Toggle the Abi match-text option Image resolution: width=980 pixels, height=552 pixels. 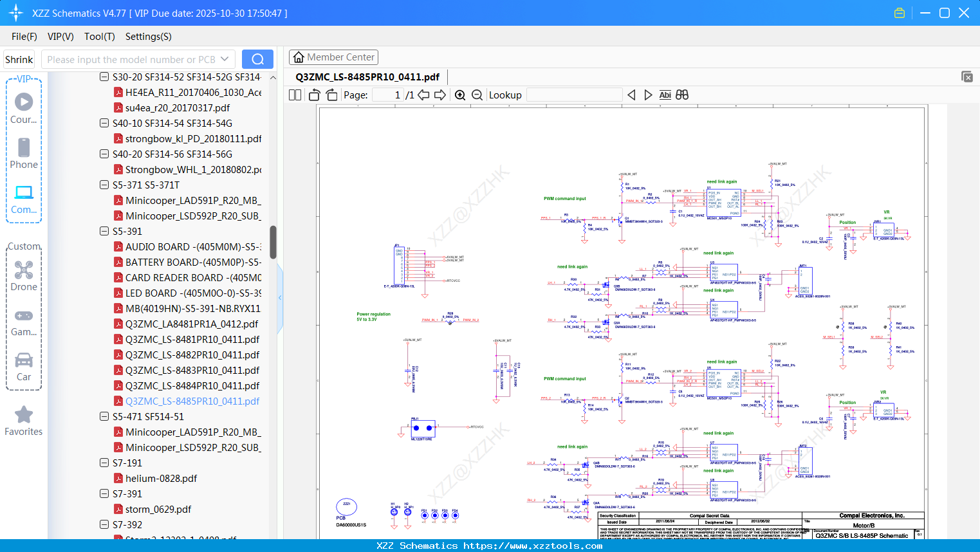click(665, 95)
